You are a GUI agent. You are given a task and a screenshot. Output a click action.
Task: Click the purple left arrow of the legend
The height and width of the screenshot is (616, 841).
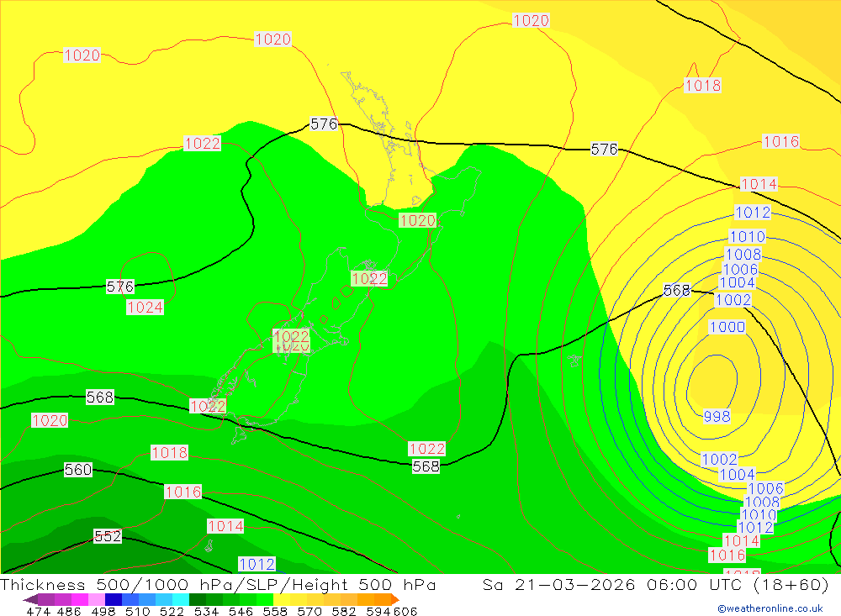pyautogui.click(x=30, y=599)
